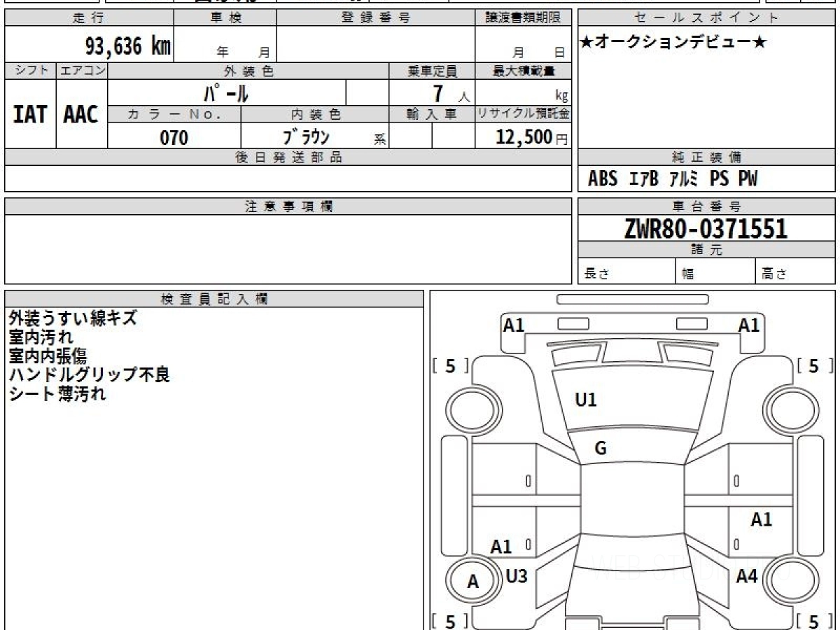840x630 pixels.
Task: Click the color number 070 field
Action: 174,138
